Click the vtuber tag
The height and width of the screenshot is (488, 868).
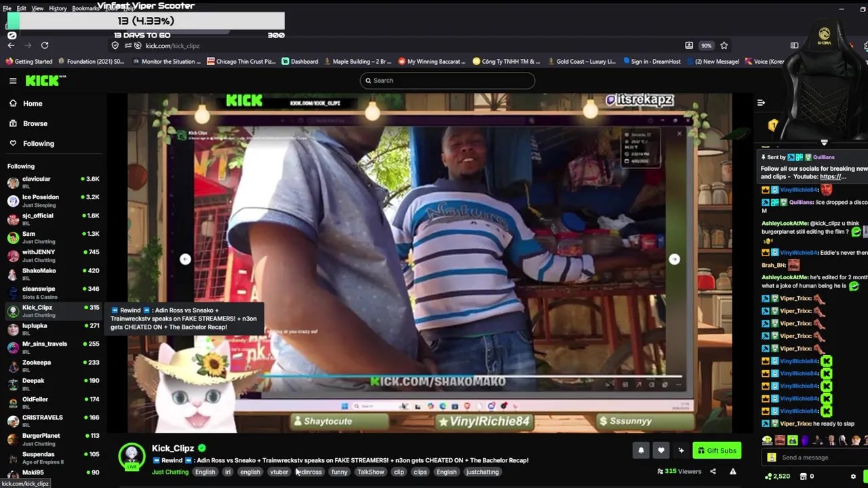click(279, 472)
